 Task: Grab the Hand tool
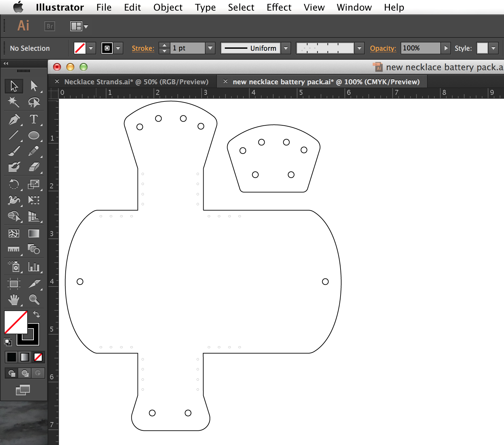(x=13, y=299)
